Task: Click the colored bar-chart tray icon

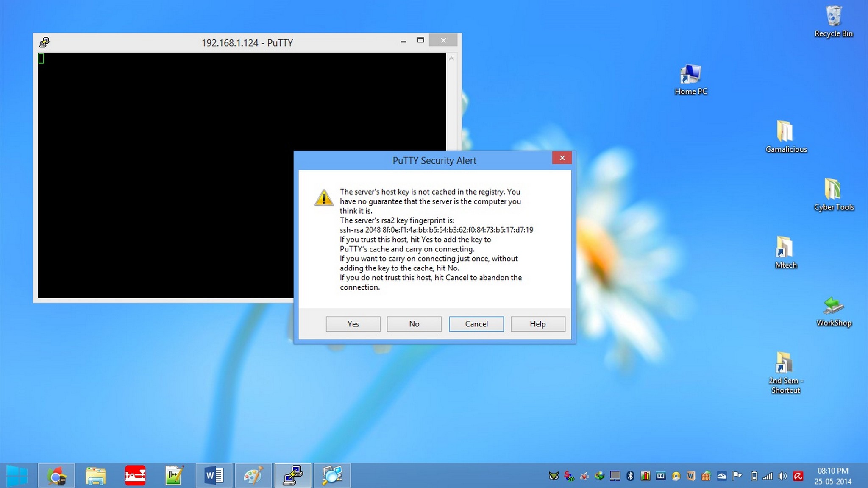Action: 645,476
